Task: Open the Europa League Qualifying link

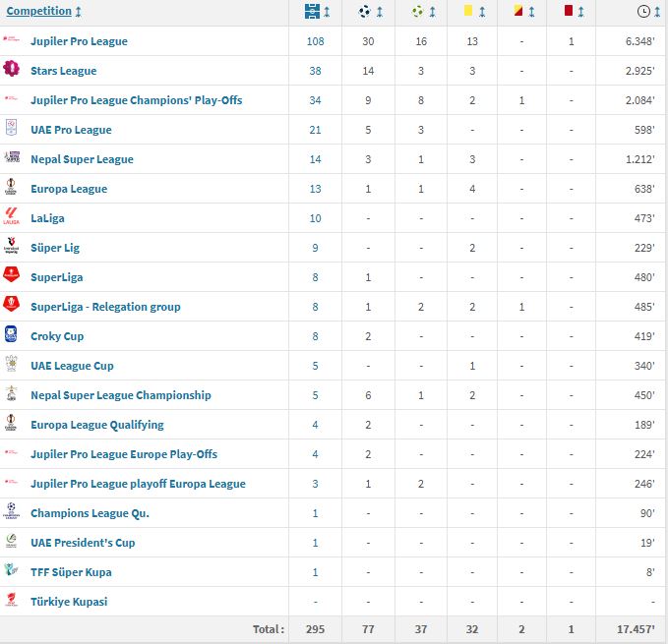Action: [x=97, y=425]
